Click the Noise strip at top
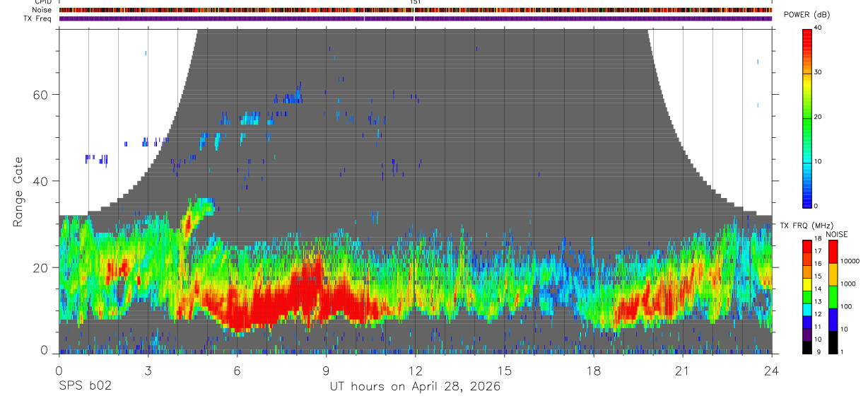 [x=416, y=11]
